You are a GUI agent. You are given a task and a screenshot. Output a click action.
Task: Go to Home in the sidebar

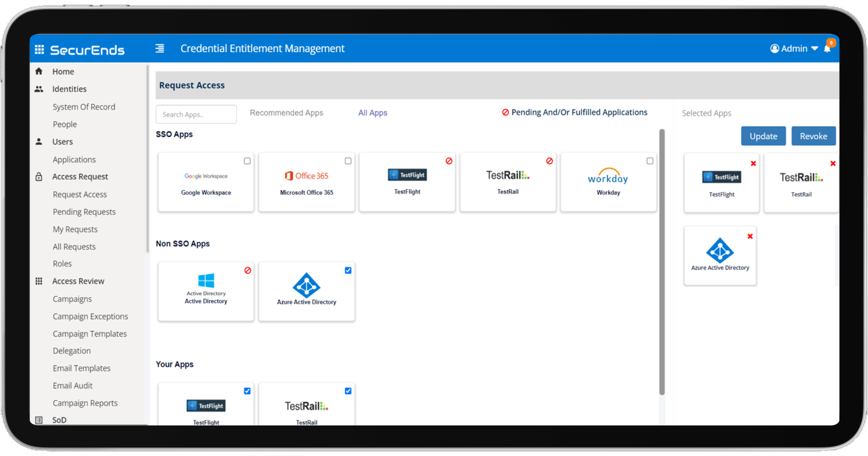tap(63, 72)
